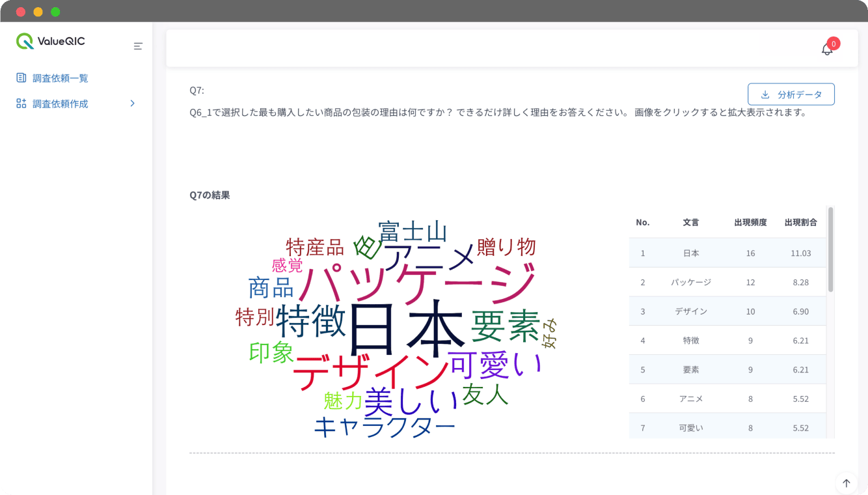This screenshot has width=868, height=495.
Task: Click the 可愛い entry in the table
Action: click(690, 427)
